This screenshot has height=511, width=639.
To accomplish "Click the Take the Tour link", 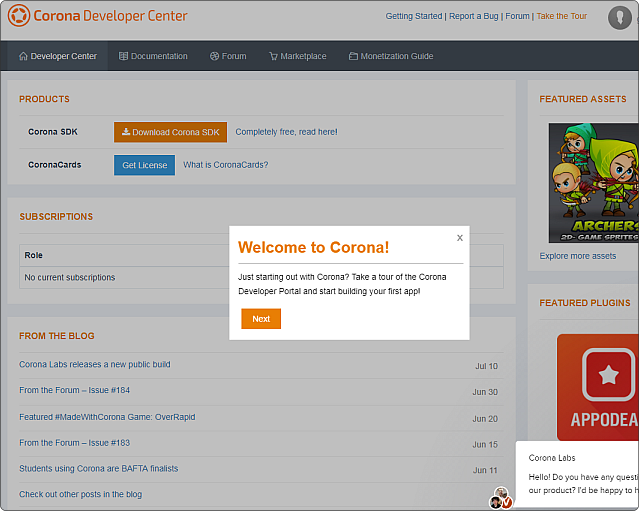I will [562, 16].
